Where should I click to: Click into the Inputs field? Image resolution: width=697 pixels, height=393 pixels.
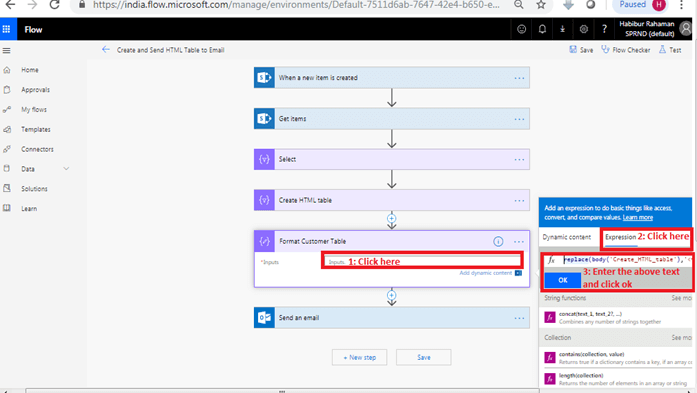coord(422,261)
